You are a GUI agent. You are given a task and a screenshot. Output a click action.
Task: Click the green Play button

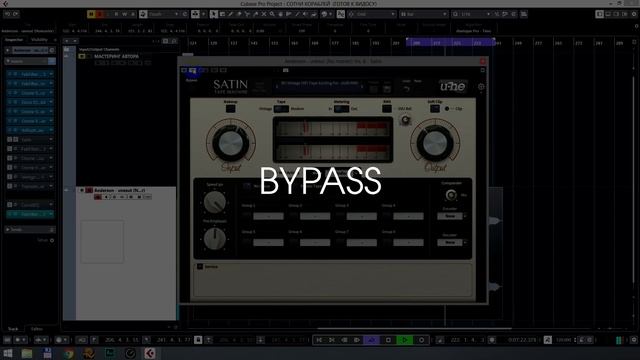[404, 340]
